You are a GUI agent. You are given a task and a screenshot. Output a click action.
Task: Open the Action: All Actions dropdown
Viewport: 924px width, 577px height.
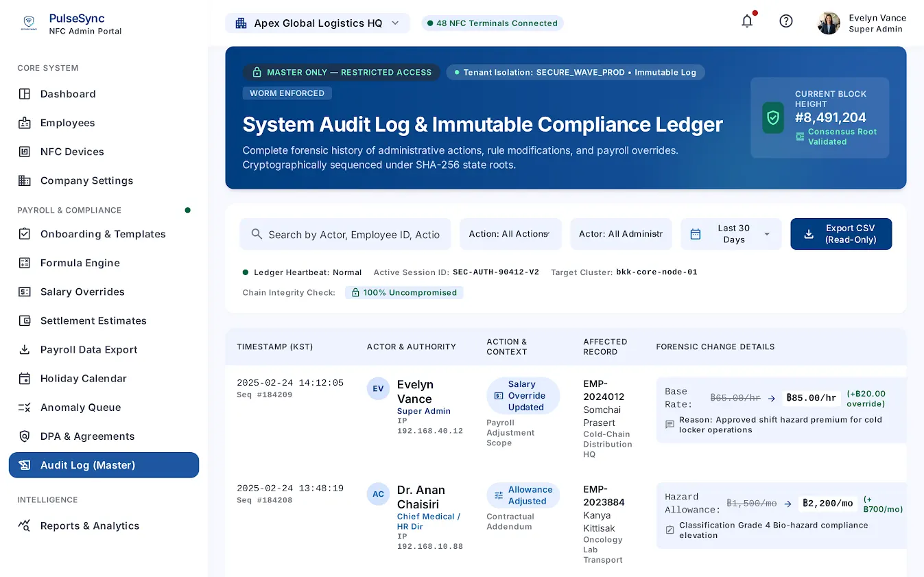510,234
